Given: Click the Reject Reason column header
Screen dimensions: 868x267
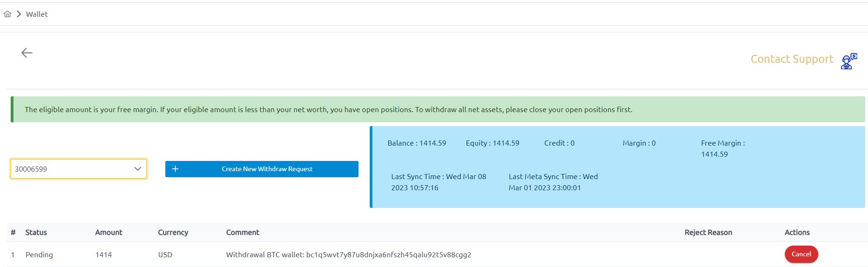Looking at the screenshot, I should coord(708,232).
